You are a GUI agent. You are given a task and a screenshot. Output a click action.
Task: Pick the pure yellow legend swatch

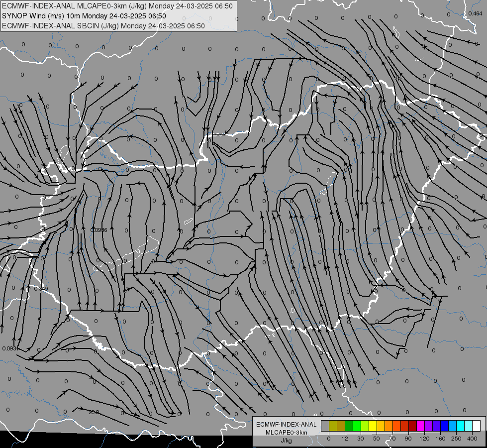tap(373, 426)
